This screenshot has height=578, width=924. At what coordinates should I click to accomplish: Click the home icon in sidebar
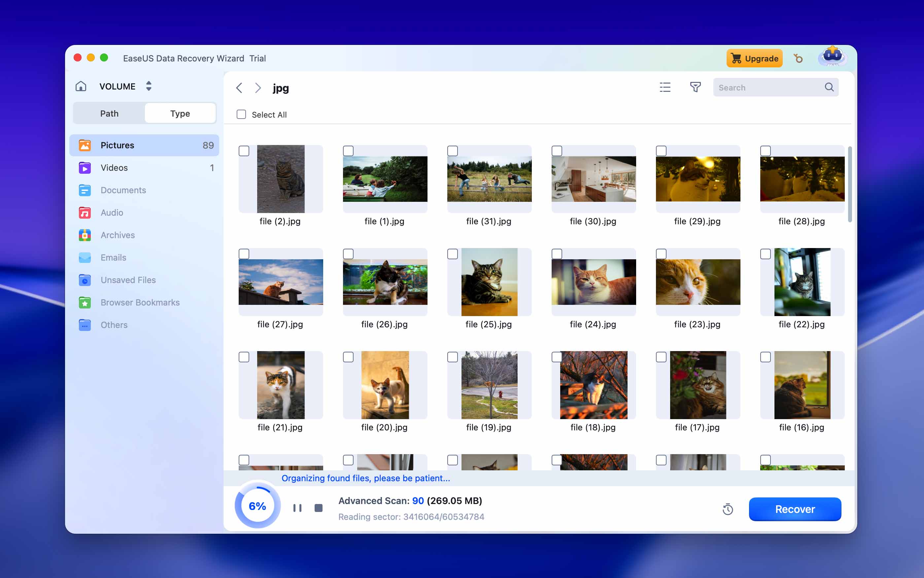pyautogui.click(x=81, y=87)
